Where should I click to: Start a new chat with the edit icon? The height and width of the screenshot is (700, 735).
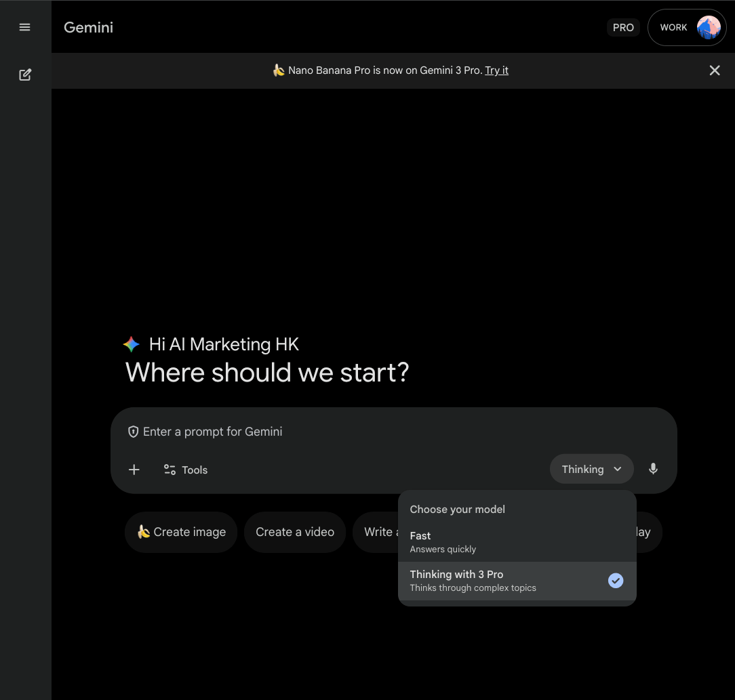25,75
